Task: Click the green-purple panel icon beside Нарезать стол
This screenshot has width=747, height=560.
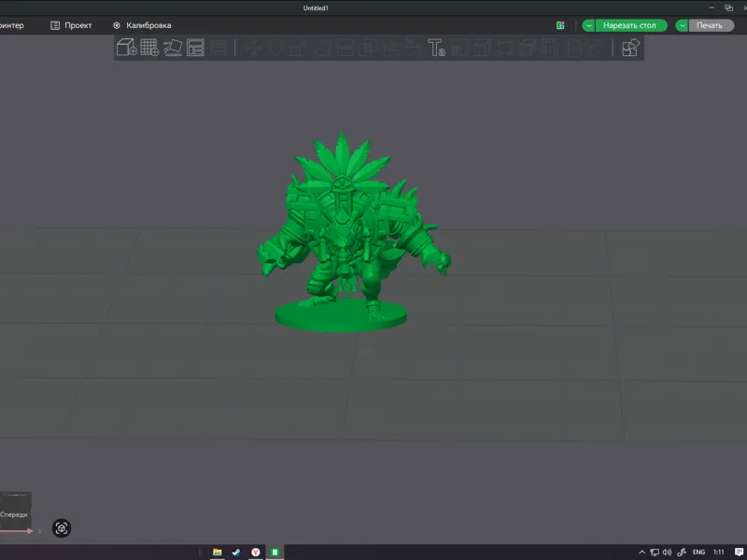Action: pos(560,25)
